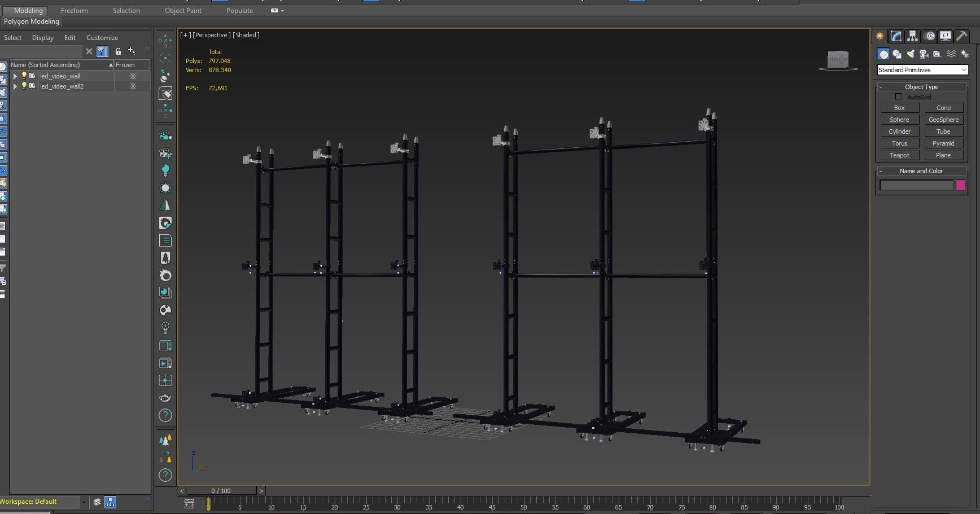Open the scene explorer Customize menu
The height and width of the screenshot is (514, 980).
[x=102, y=38]
